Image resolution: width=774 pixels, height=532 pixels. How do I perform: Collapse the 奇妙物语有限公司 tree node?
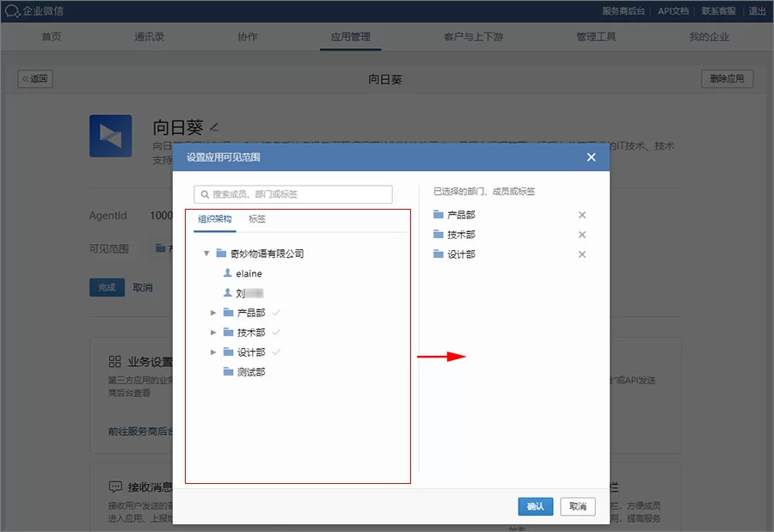tap(205, 253)
